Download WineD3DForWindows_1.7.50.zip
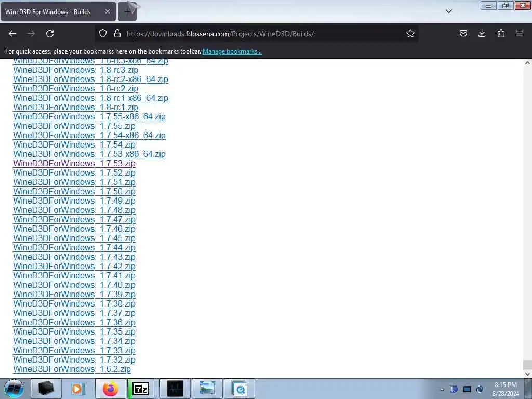Image resolution: width=532 pixels, height=399 pixels. 74,191
